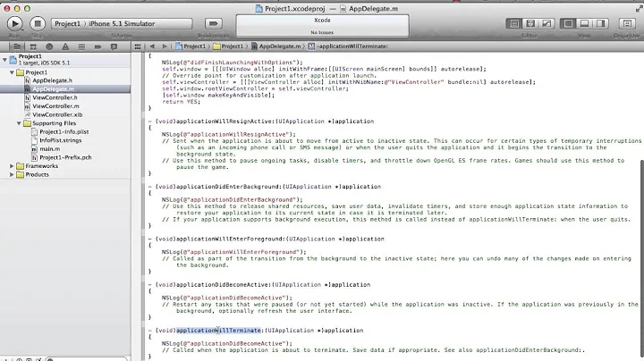Toggle the Breakpoints button
The image size is (644, 361).
pyautogui.click(x=213, y=24)
